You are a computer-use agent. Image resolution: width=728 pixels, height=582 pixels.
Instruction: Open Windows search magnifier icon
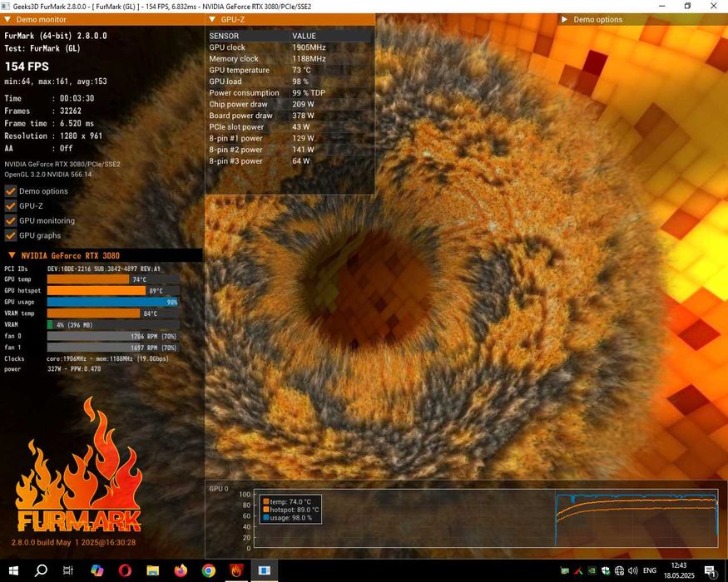(x=41, y=570)
